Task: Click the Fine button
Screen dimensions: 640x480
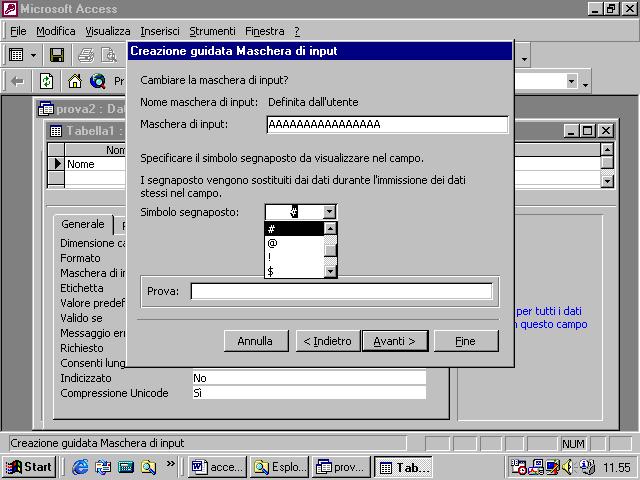Action: click(466, 341)
